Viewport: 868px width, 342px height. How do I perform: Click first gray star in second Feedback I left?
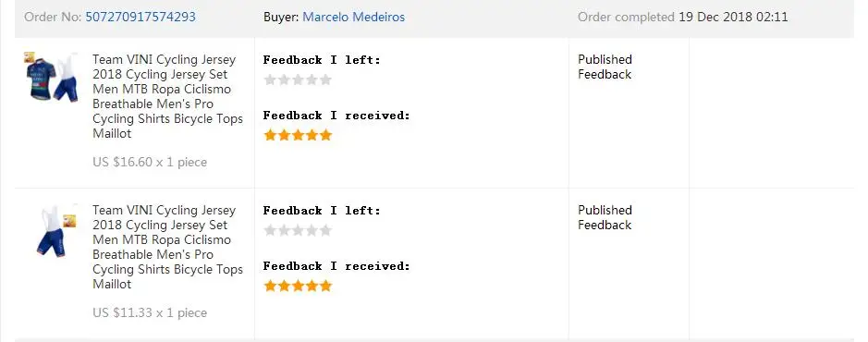click(x=270, y=231)
